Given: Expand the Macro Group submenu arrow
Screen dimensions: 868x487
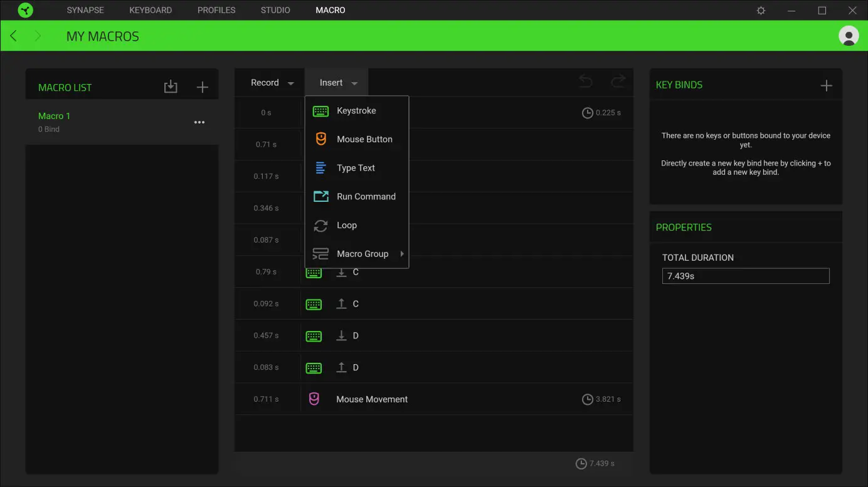Looking at the screenshot, I should (x=402, y=254).
